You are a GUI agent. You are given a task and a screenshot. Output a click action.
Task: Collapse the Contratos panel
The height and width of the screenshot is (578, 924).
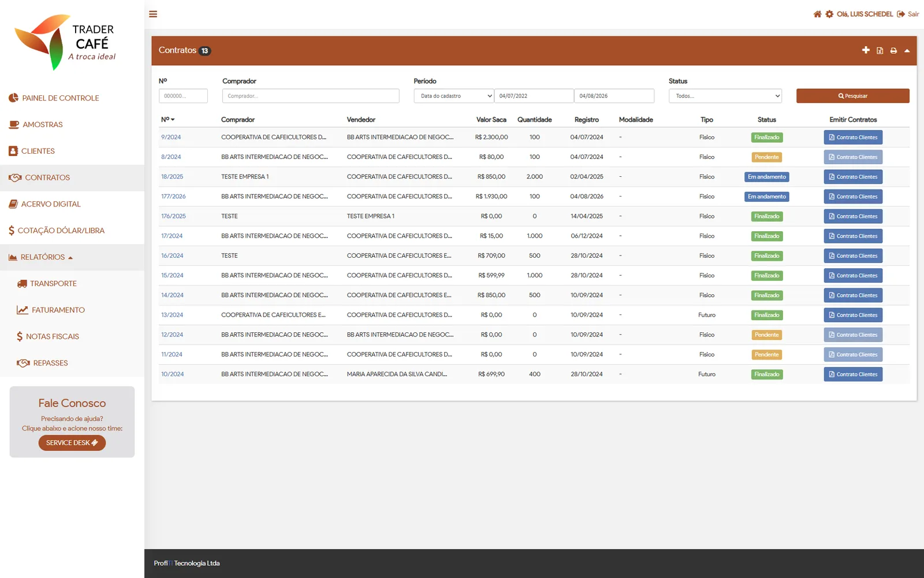(907, 51)
